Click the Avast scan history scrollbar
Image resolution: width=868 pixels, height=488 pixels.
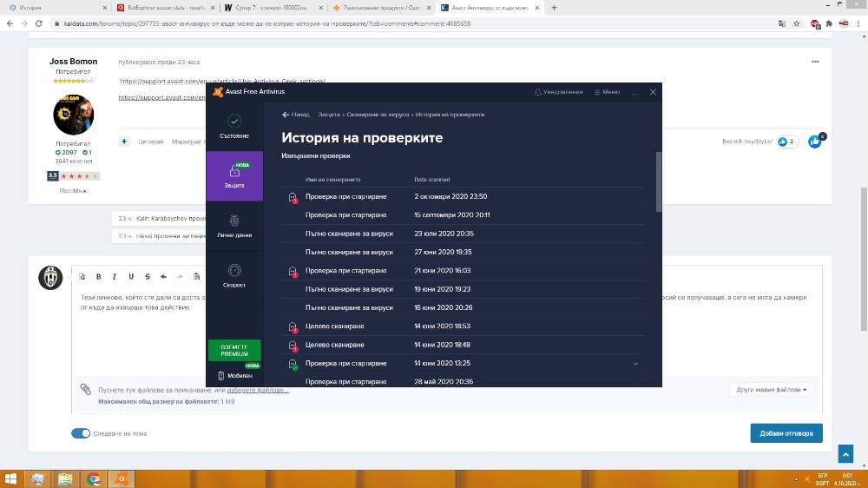pyautogui.click(x=658, y=181)
